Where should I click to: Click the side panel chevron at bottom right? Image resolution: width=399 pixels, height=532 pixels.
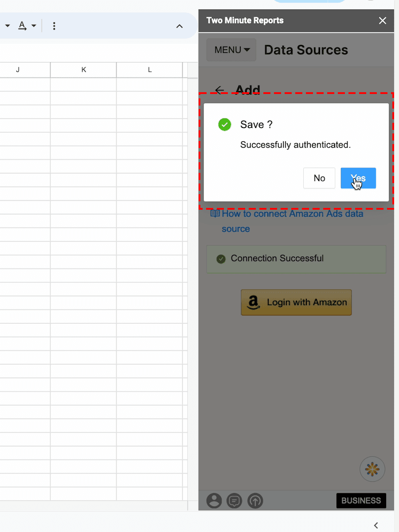click(376, 525)
